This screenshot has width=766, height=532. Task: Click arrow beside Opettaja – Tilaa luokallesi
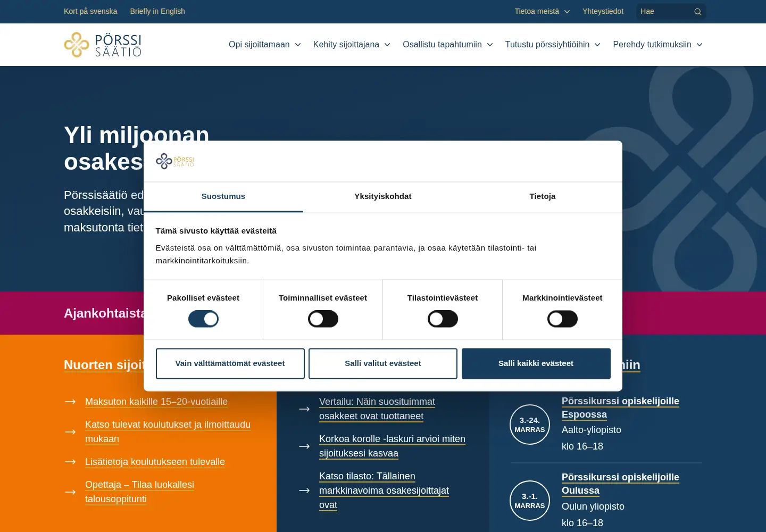pos(70,492)
